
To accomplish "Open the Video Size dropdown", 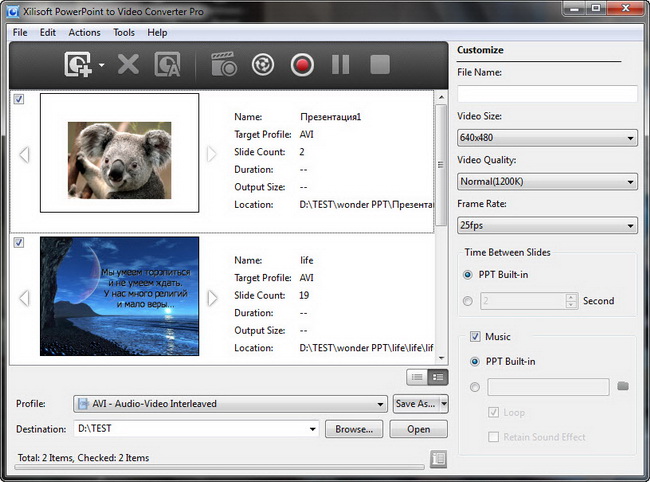I will tap(547, 138).
